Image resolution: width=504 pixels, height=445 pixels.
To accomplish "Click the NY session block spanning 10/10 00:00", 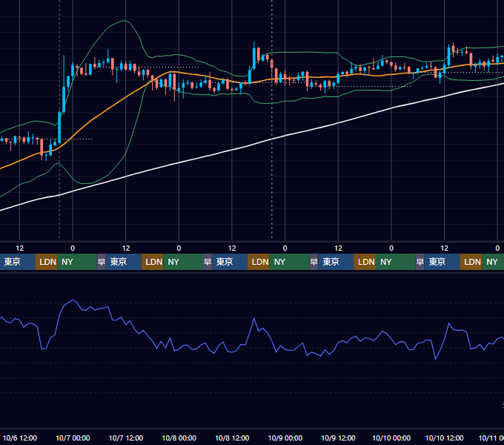I will point(395,262).
